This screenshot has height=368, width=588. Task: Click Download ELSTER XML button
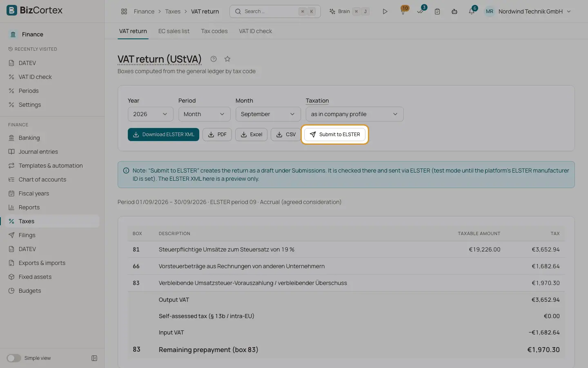tap(163, 135)
